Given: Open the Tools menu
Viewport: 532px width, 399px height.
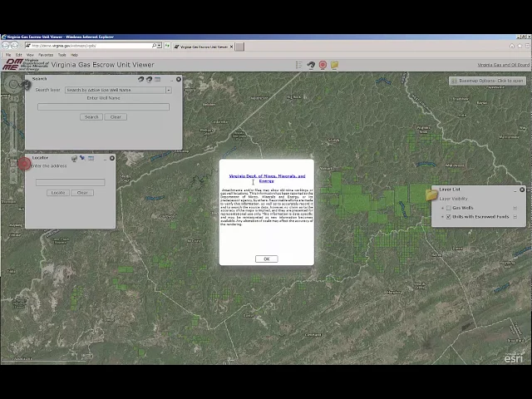Looking at the screenshot, I should point(62,55).
